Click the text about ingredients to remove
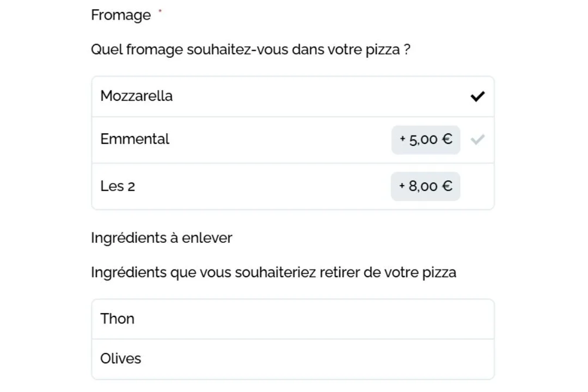 tap(273, 272)
